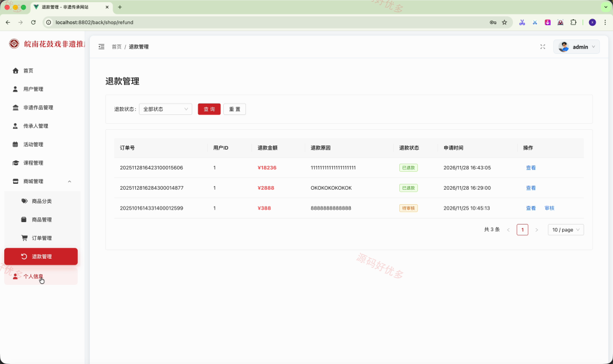This screenshot has height=364, width=613.
Task: Click the red 查询 button
Action: tap(209, 109)
